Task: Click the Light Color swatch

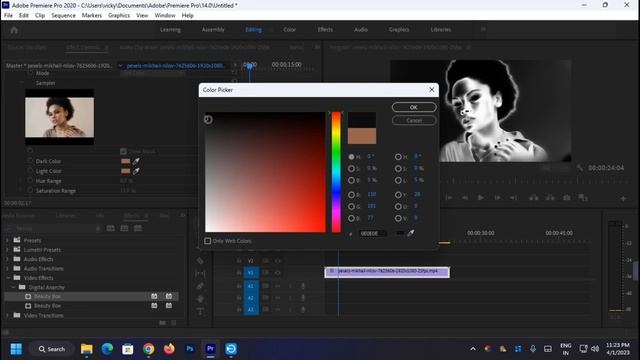Action: [x=125, y=171]
